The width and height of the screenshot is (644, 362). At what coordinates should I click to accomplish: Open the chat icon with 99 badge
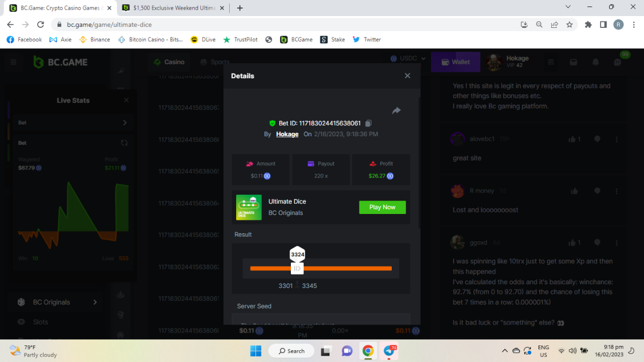point(618,62)
